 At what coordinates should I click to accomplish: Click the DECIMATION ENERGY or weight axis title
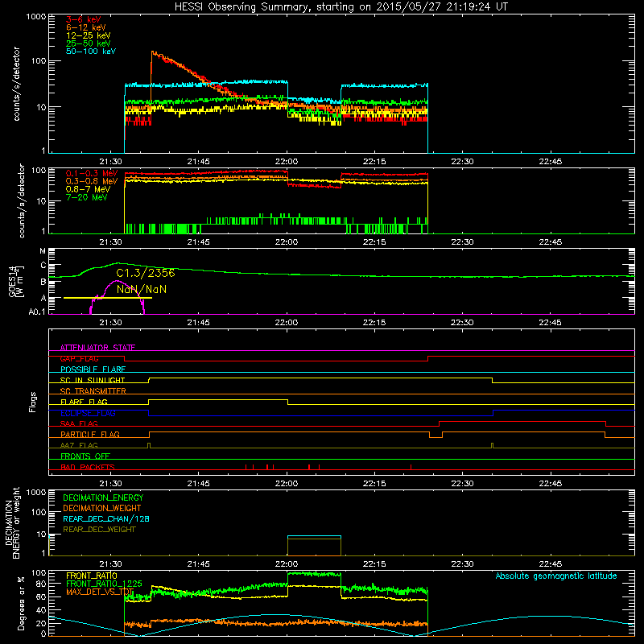(12, 522)
